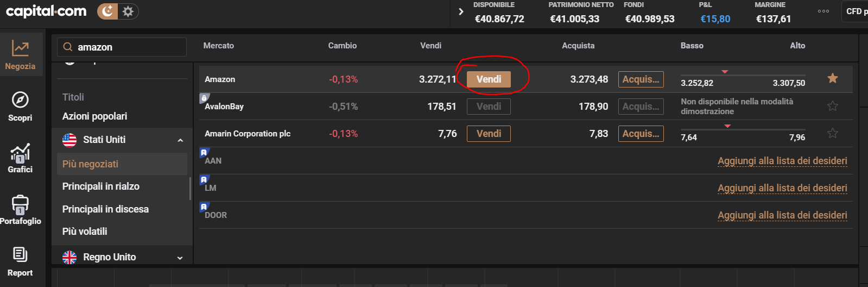Viewport: 868px width, 287px height.
Task: Click the badge icon on DOOR row
Action: 204,207
